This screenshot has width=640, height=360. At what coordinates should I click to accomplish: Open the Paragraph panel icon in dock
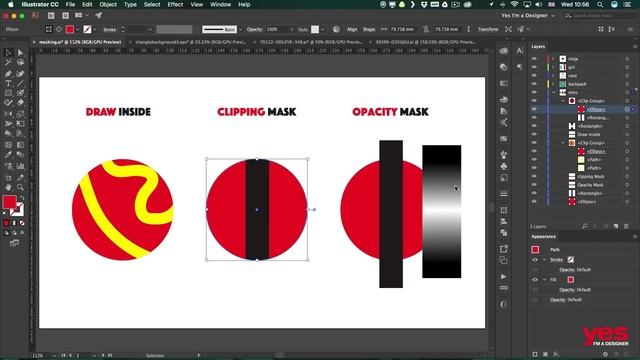tap(519, 67)
